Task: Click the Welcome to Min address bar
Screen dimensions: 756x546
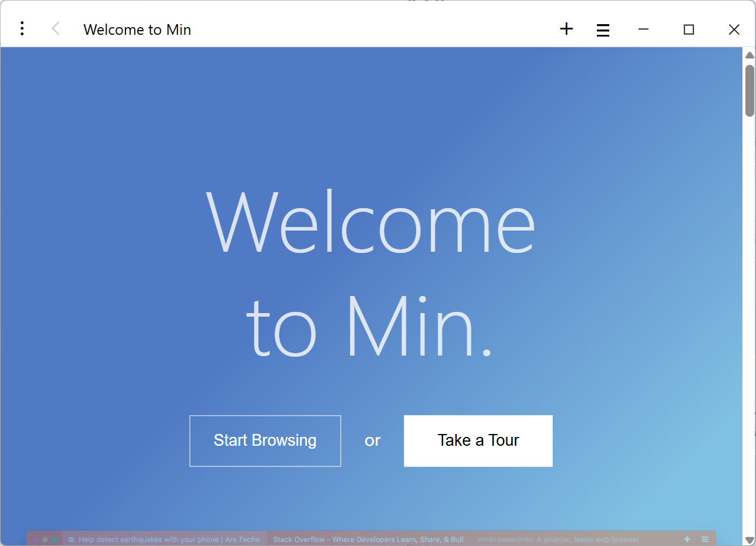Action: pos(137,29)
